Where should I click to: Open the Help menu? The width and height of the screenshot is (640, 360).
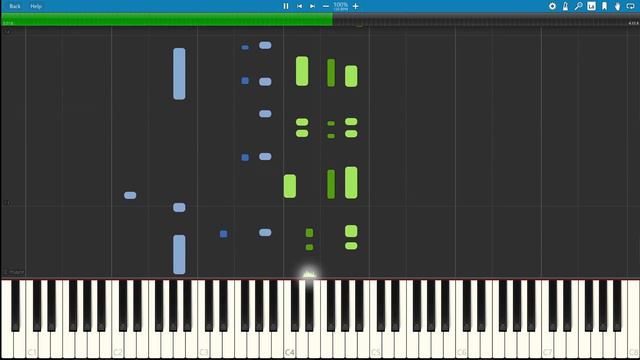(36, 6)
